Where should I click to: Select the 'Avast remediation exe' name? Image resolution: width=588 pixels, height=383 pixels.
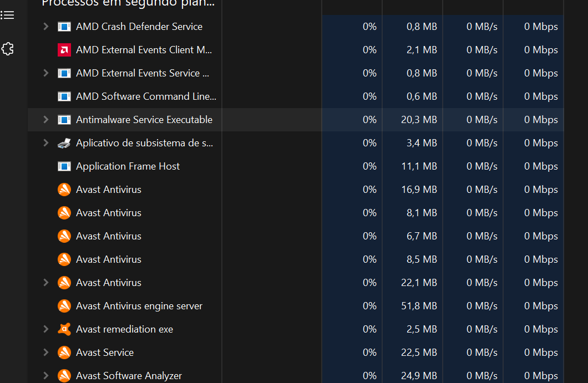124,329
